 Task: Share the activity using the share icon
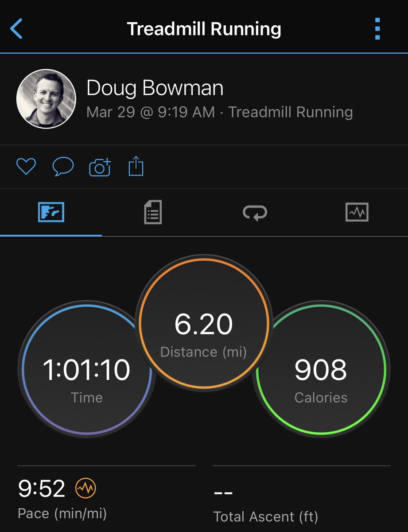[x=136, y=167]
